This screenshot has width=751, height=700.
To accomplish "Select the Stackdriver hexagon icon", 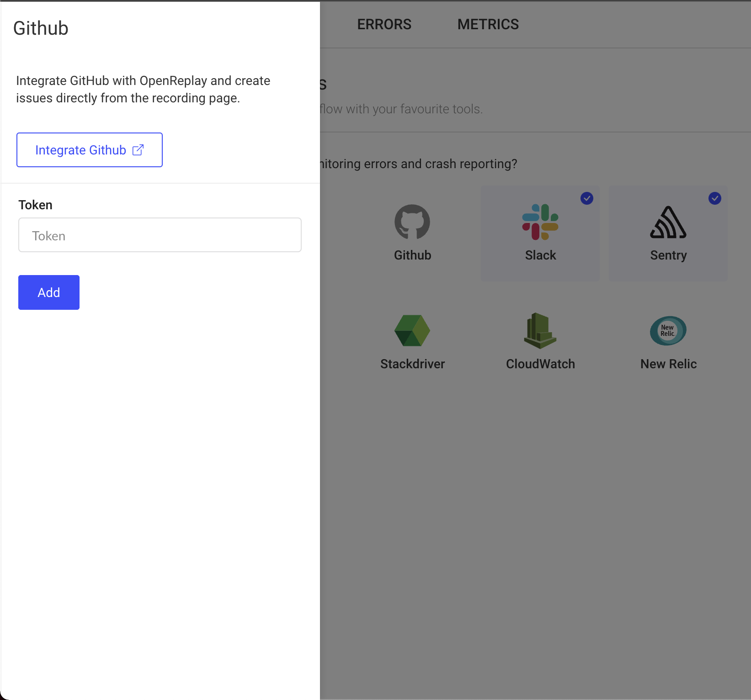I will click(412, 330).
